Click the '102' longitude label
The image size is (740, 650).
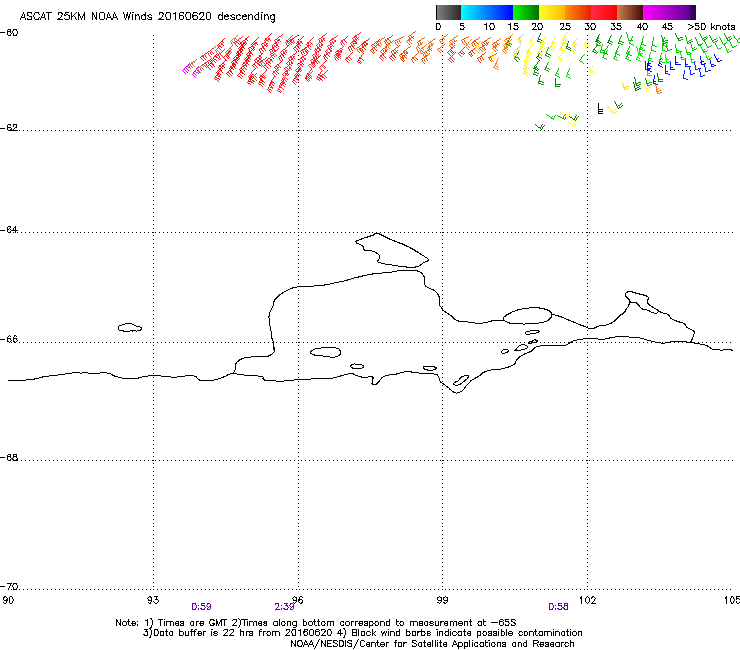587,600
